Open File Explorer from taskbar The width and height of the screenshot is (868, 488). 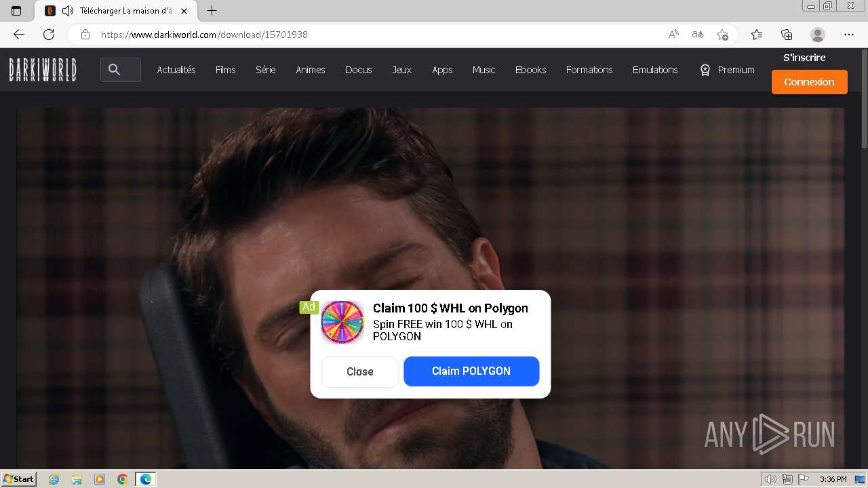pos(77,479)
